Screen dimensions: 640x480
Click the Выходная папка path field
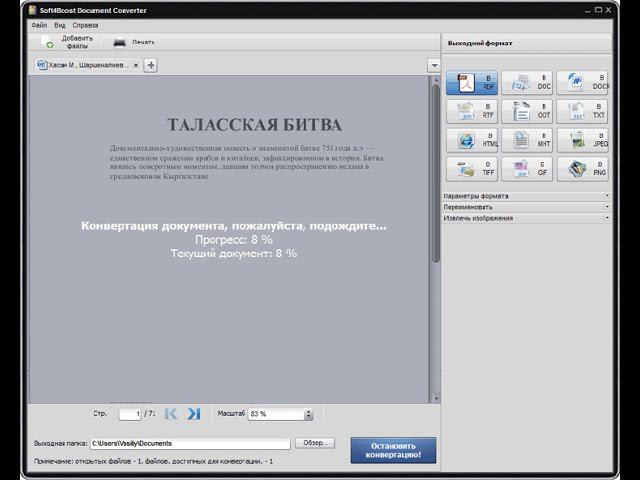[x=190, y=443]
